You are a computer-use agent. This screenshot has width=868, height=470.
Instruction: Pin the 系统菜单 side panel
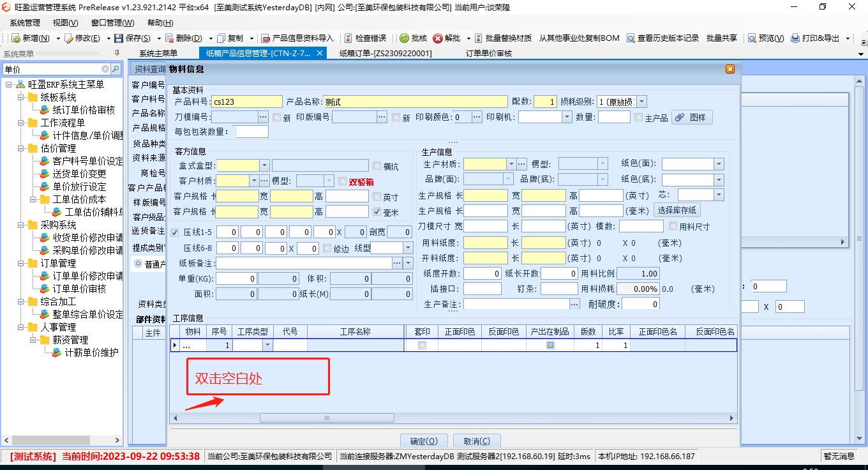(117, 53)
